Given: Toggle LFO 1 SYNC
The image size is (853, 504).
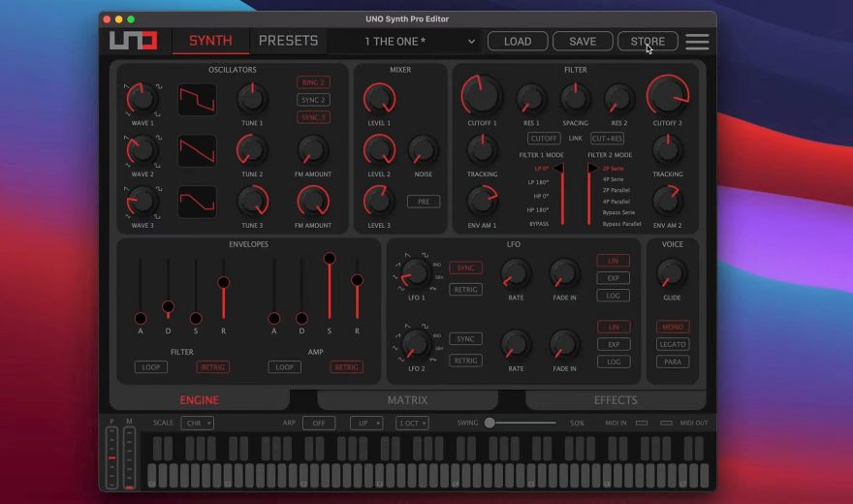Looking at the screenshot, I should coord(465,268).
